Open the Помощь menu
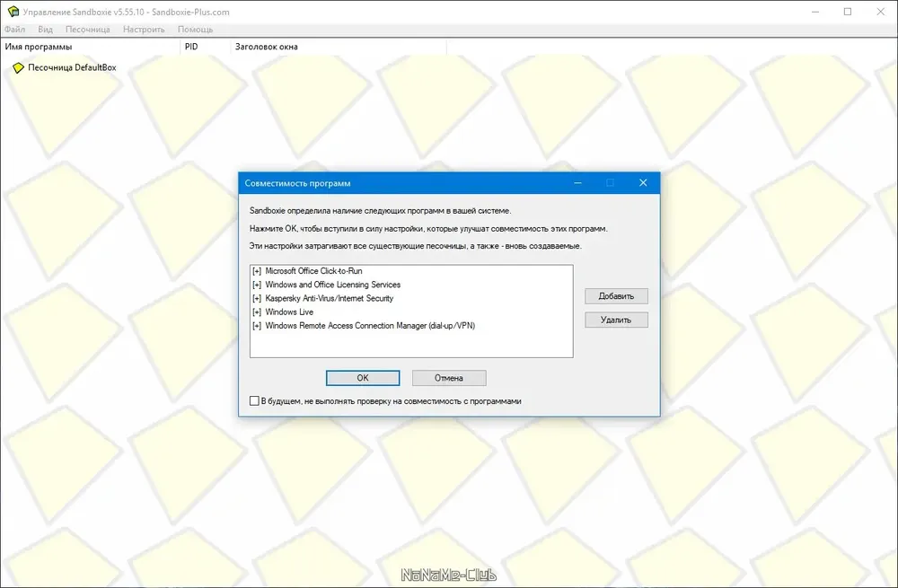 click(x=195, y=30)
